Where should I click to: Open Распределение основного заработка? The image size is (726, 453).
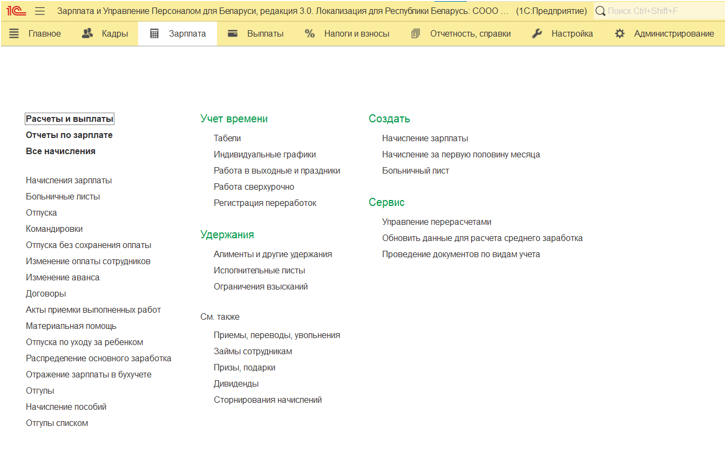pyautogui.click(x=98, y=359)
